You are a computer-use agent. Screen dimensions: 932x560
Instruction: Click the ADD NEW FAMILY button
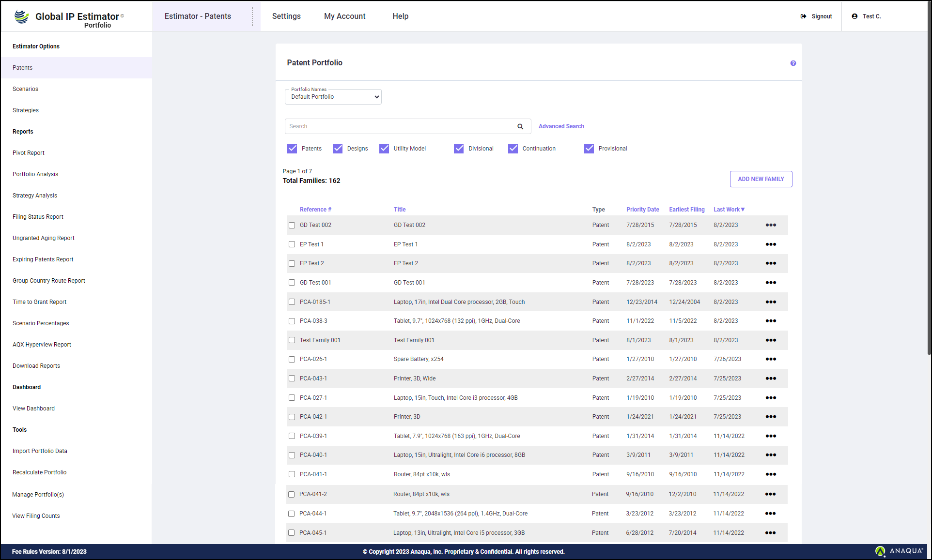(x=761, y=179)
